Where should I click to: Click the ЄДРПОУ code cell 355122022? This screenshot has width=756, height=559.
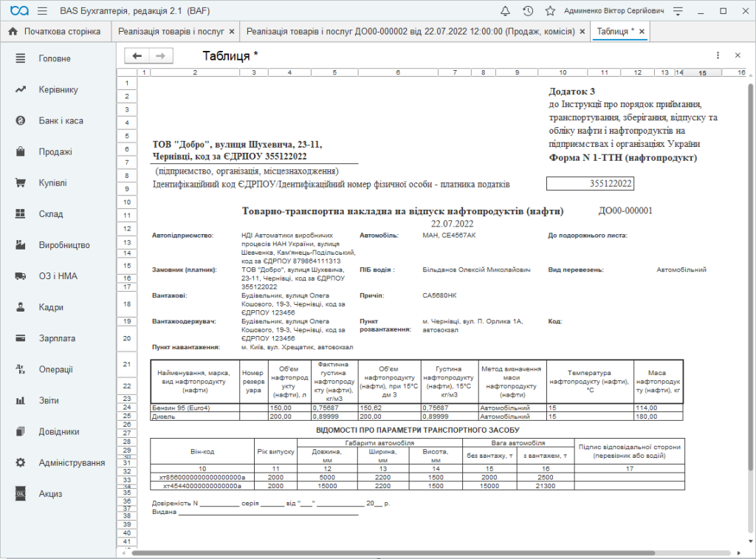[590, 183]
